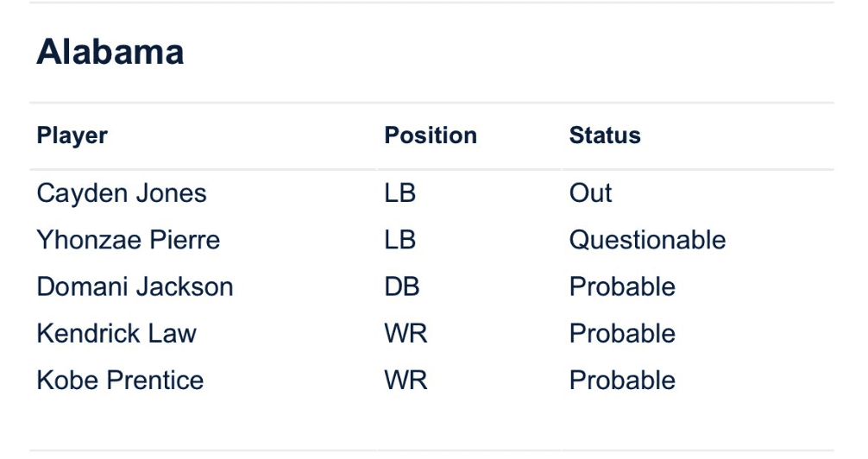Viewport: 868px width, 459px height.
Task: Select player name Cayden Jones
Action: [x=122, y=193]
